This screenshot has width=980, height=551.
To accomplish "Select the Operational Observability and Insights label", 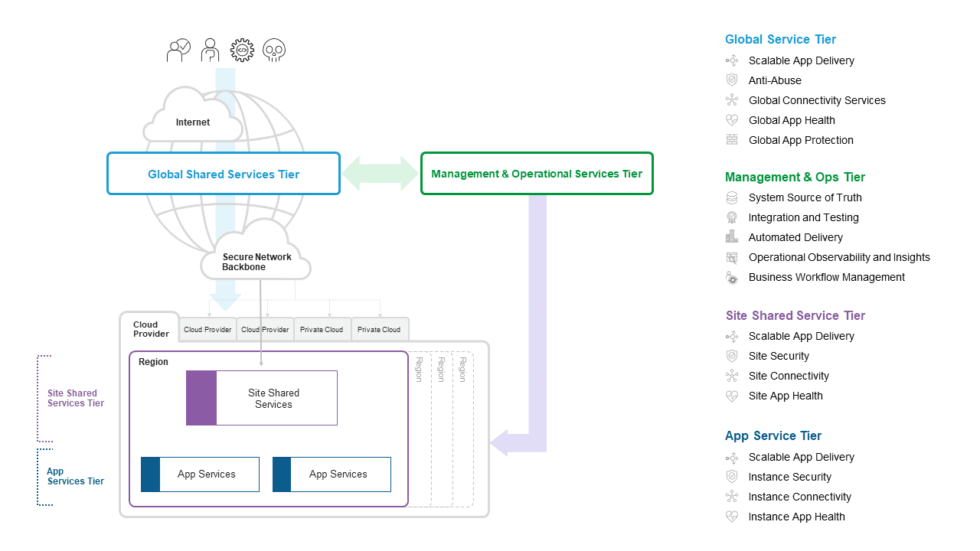I will pyautogui.click(x=839, y=257).
